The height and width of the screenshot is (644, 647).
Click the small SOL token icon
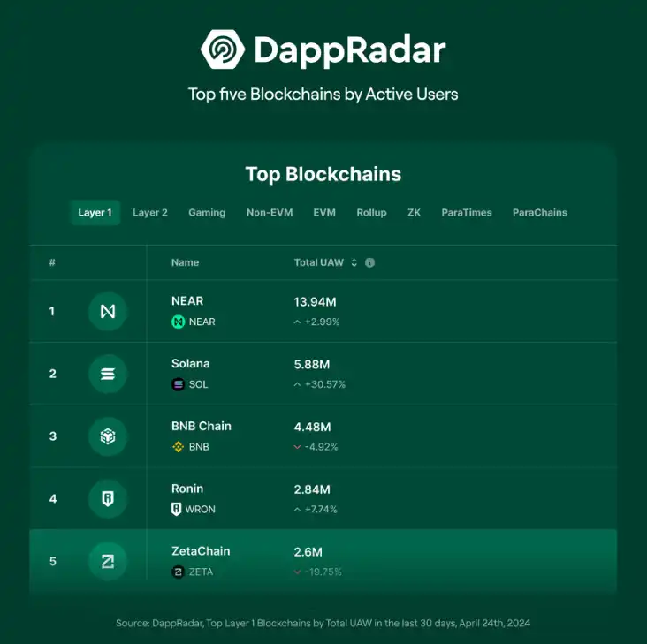coord(178,384)
